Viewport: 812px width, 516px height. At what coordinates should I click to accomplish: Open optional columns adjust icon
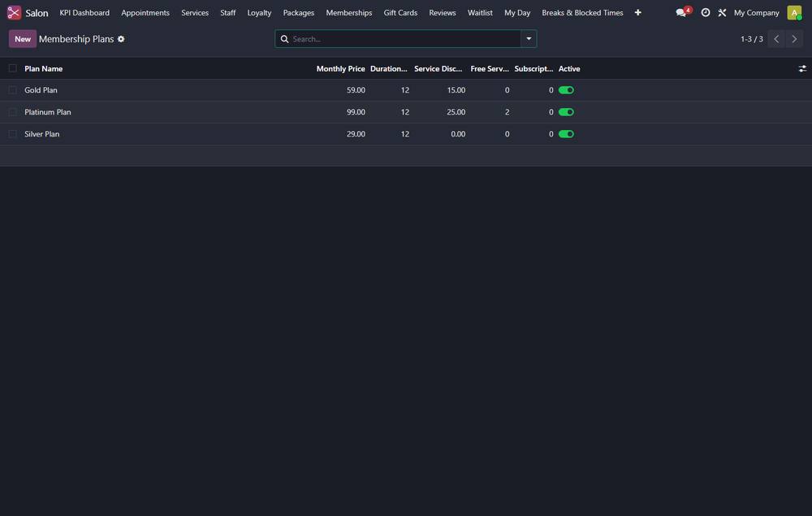point(802,68)
